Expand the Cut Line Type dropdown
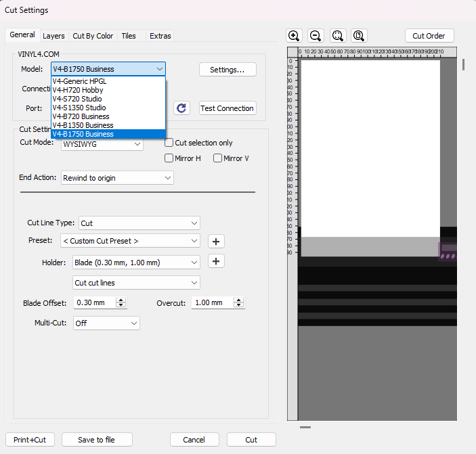476x454 pixels. tap(139, 223)
